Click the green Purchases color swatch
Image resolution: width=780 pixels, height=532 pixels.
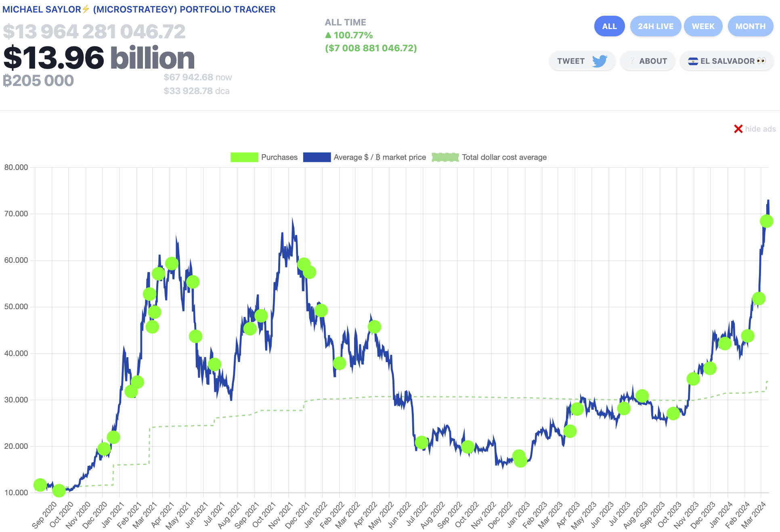coord(244,157)
